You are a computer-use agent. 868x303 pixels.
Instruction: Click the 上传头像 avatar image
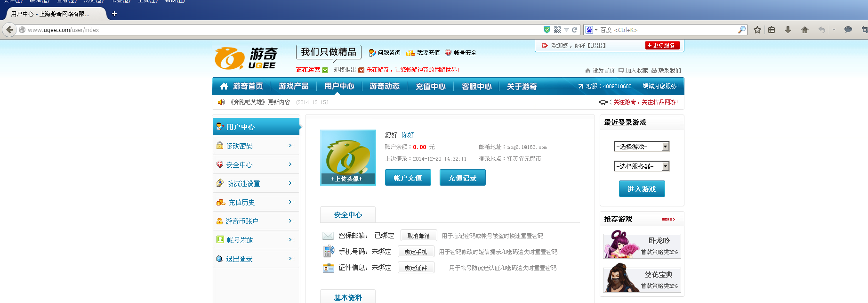[x=348, y=157]
